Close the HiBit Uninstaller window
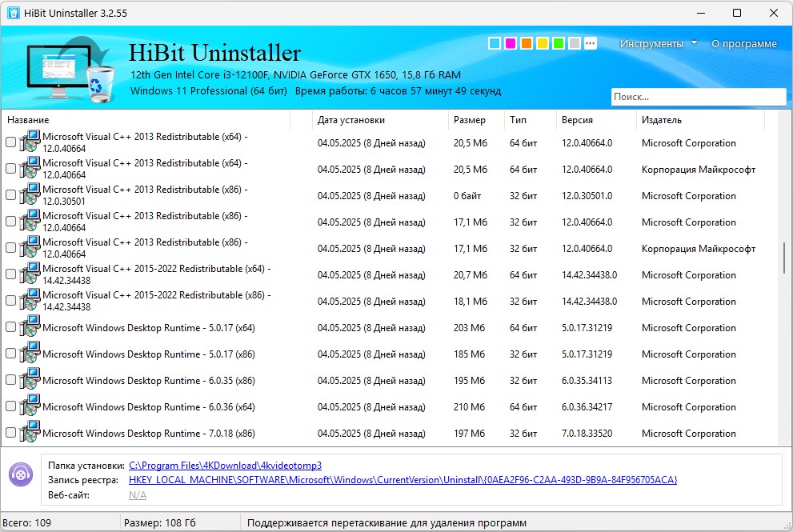This screenshot has width=793, height=532. click(x=773, y=13)
